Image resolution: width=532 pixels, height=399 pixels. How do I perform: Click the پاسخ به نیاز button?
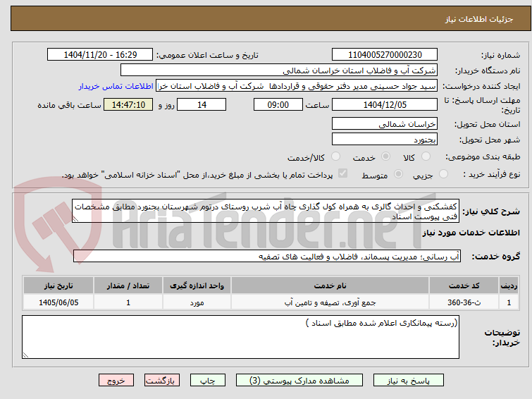pos(409,381)
